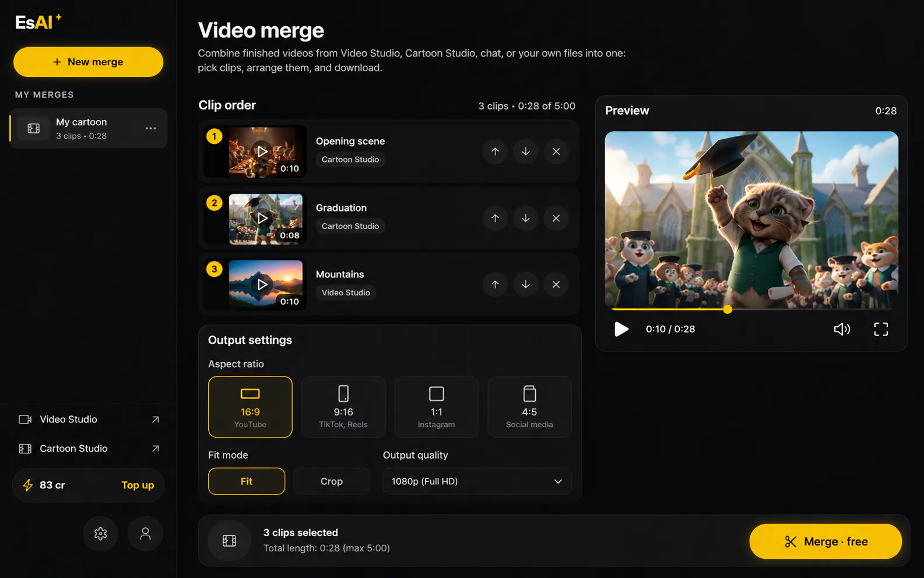Move Opening scene clip down

(526, 151)
